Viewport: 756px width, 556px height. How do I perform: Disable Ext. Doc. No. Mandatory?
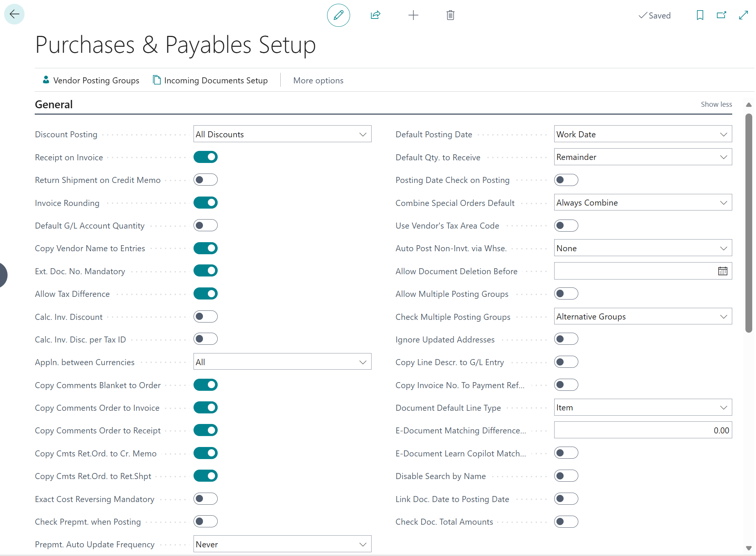(x=206, y=271)
